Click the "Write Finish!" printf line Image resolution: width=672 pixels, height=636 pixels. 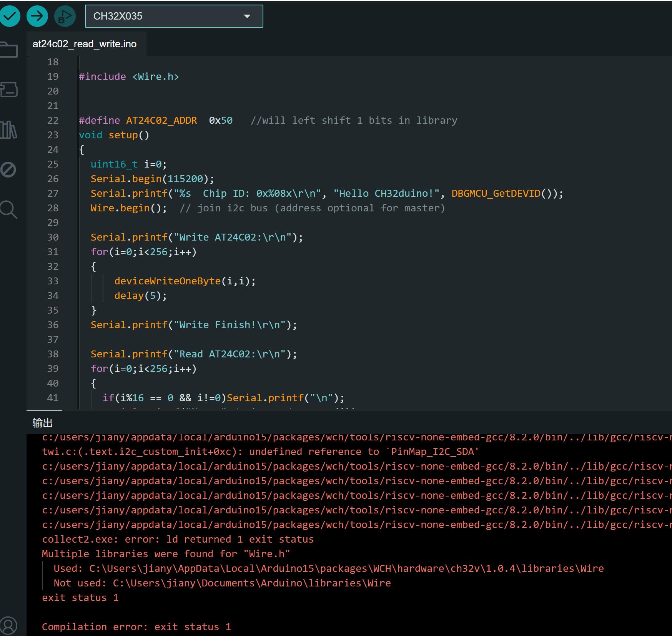194,325
